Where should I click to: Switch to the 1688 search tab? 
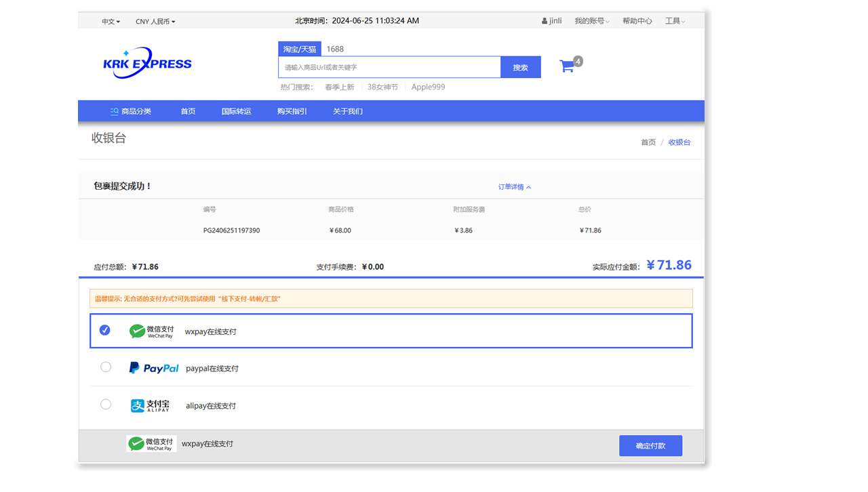click(x=335, y=49)
